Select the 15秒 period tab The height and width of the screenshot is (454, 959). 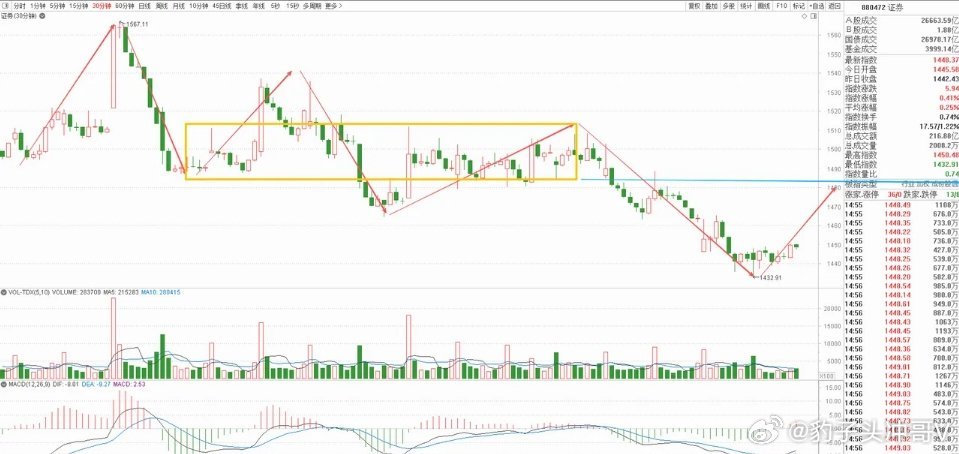click(x=292, y=6)
